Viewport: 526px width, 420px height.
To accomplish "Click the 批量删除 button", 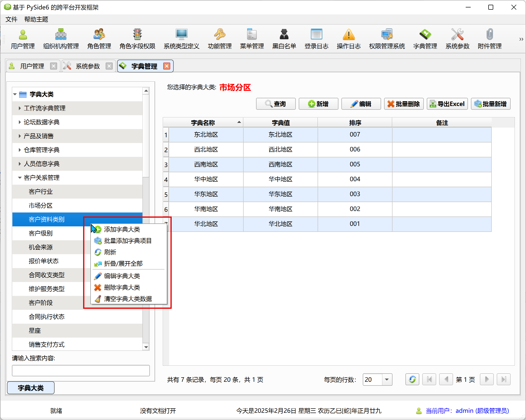I will [x=403, y=104].
